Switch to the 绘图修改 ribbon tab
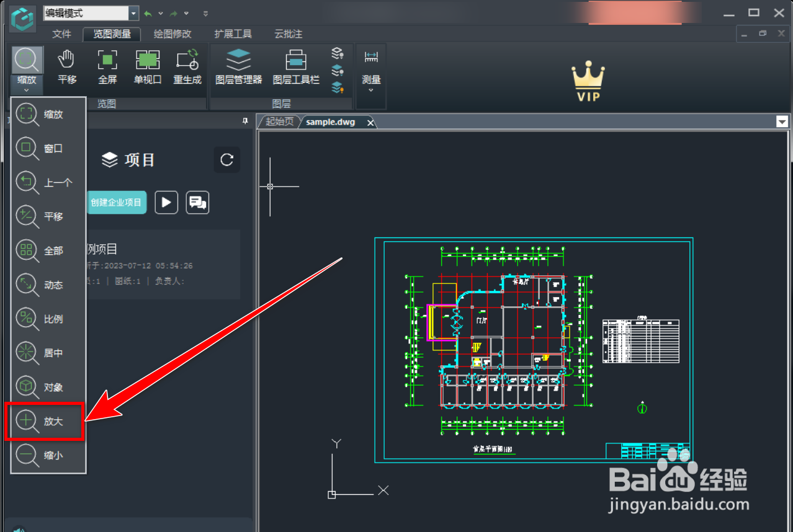Image resolution: width=793 pixels, height=532 pixels. tap(172, 34)
